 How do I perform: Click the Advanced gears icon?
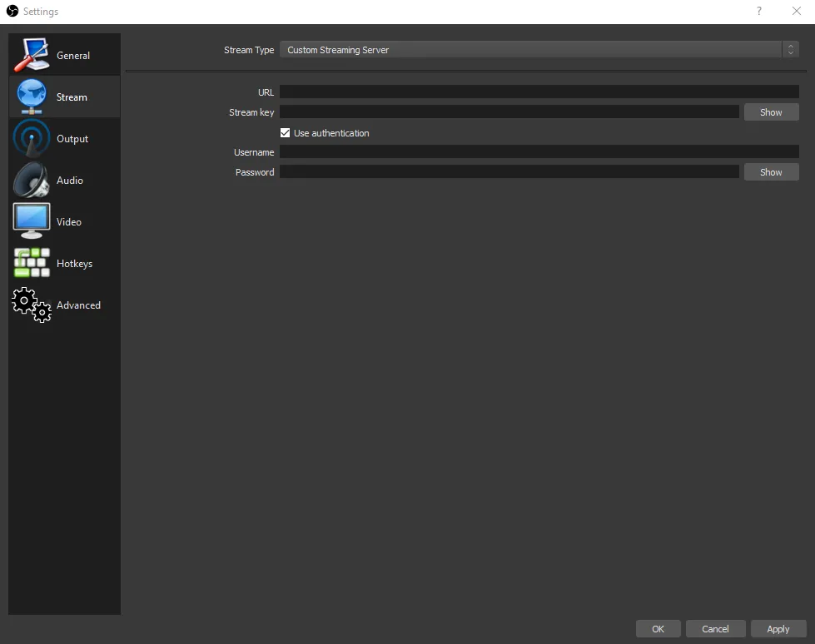click(32, 305)
